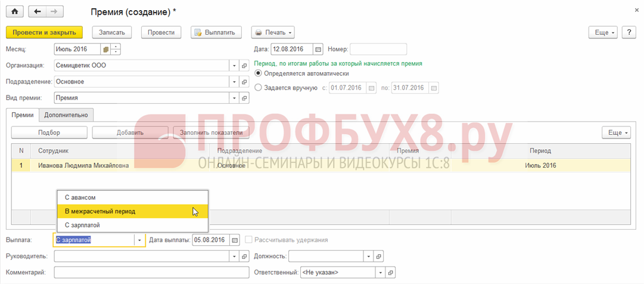The width and height of the screenshot is (644, 284).
Task: Click the Подразделение column header
Action: coord(300,151)
